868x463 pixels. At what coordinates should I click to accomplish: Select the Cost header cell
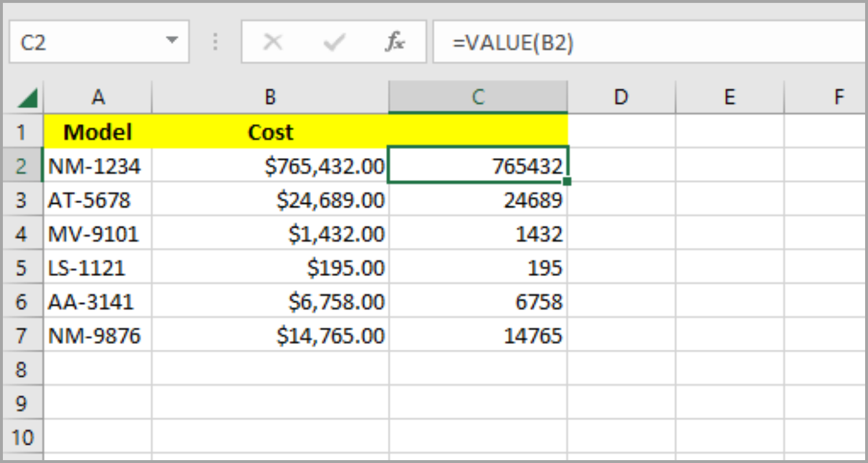270,132
